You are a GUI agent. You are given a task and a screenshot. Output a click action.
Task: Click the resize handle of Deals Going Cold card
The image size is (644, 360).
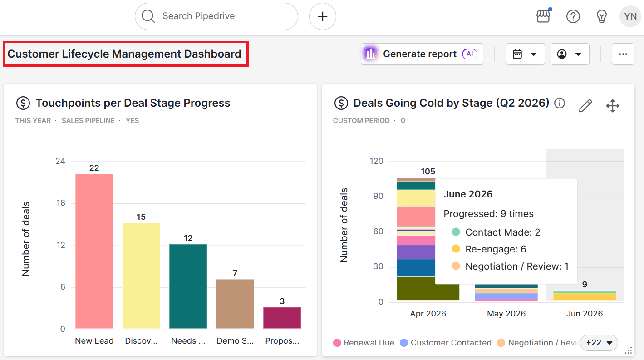pyautogui.click(x=629, y=350)
